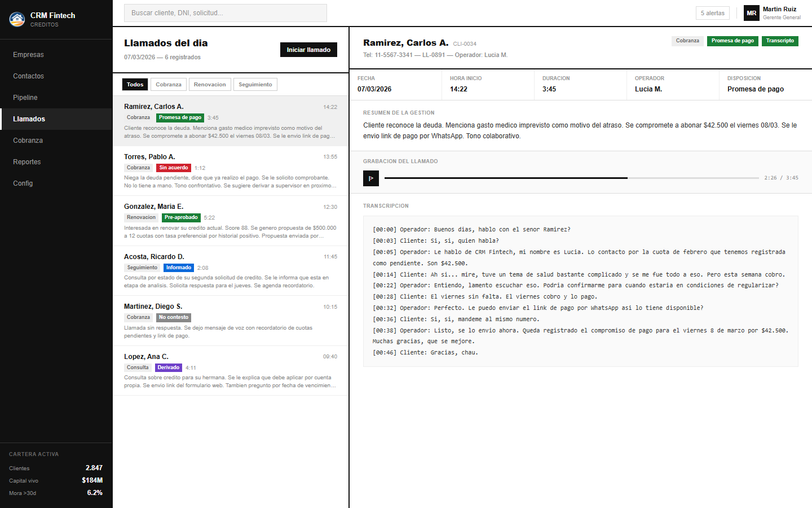Open the Config menu item
Viewport: 812px width, 508px height.
23,183
